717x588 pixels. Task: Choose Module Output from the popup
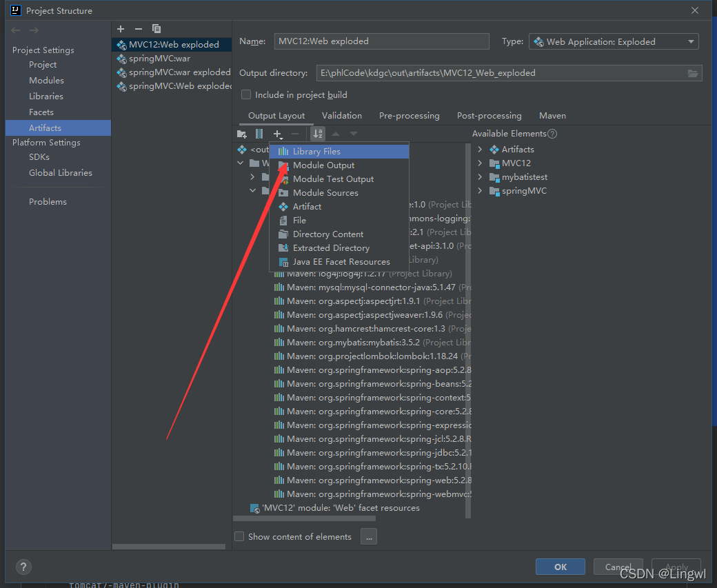tap(339, 165)
